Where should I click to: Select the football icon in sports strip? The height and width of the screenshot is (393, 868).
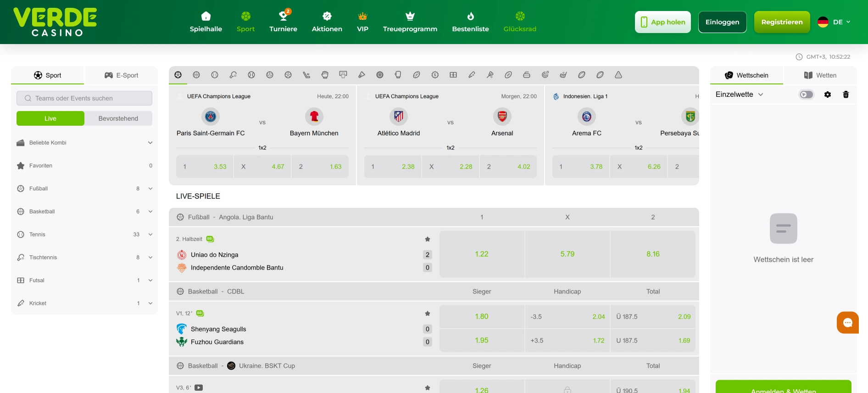coord(178,75)
